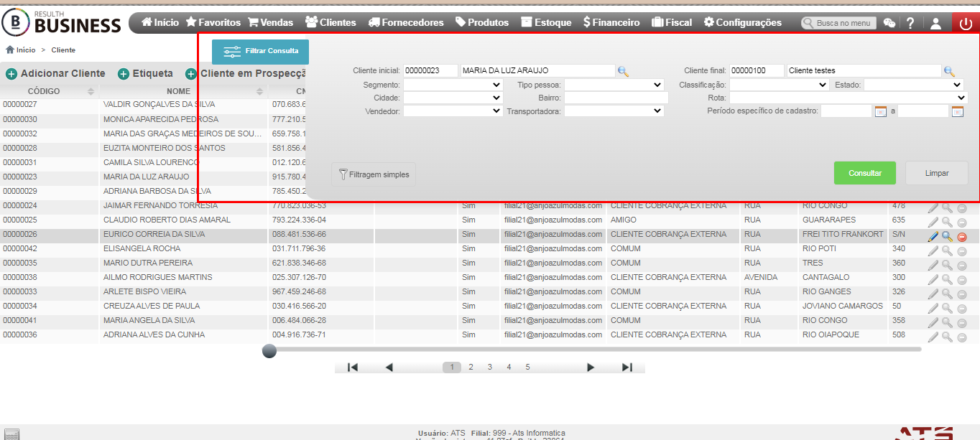The image size is (980, 440).
Task: Open the chat bubbles icon
Action: pyautogui.click(x=889, y=23)
